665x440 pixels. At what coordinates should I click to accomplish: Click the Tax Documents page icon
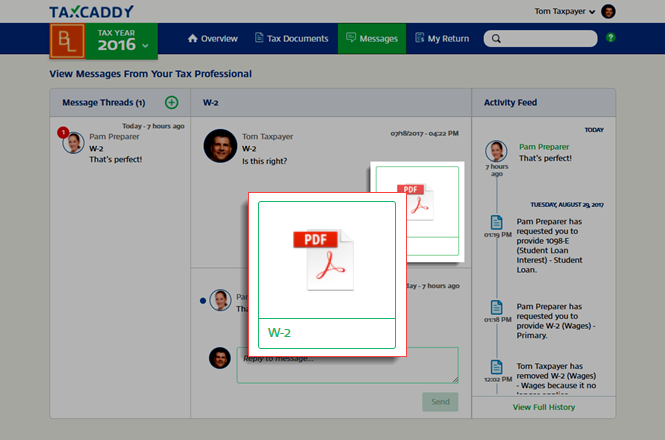(259, 38)
